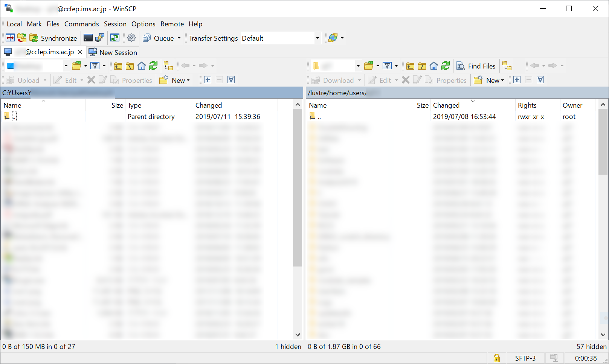The height and width of the screenshot is (364, 609).
Task: Expand remote Filter dropdown arrow
Action: 396,66
